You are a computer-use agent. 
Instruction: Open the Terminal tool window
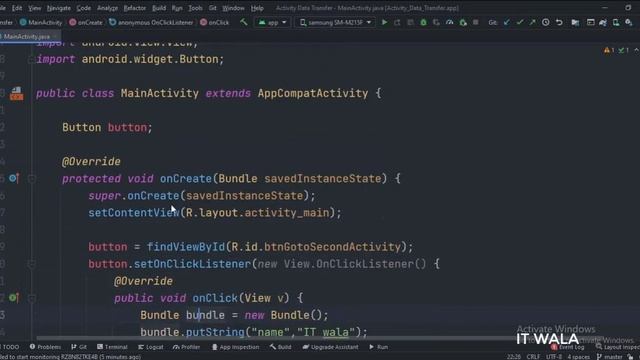(112, 347)
